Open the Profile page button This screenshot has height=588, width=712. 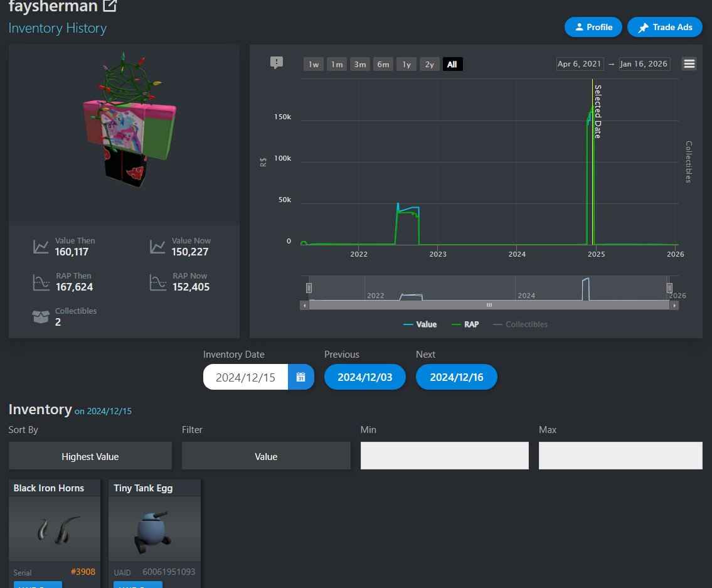click(593, 27)
